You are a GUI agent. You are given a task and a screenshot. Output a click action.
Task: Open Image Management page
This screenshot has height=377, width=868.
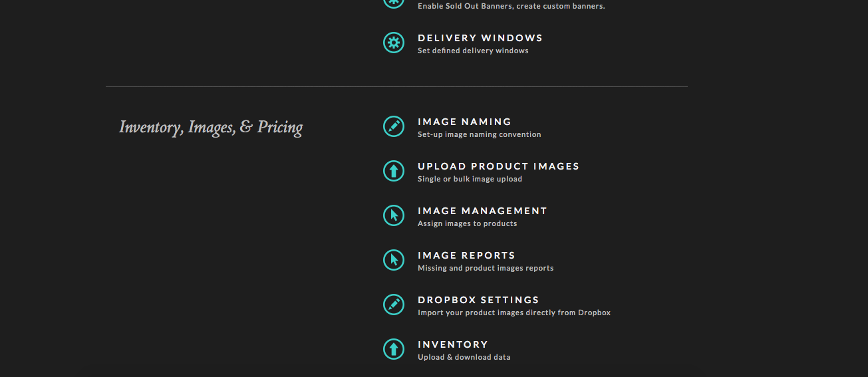coord(482,211)
